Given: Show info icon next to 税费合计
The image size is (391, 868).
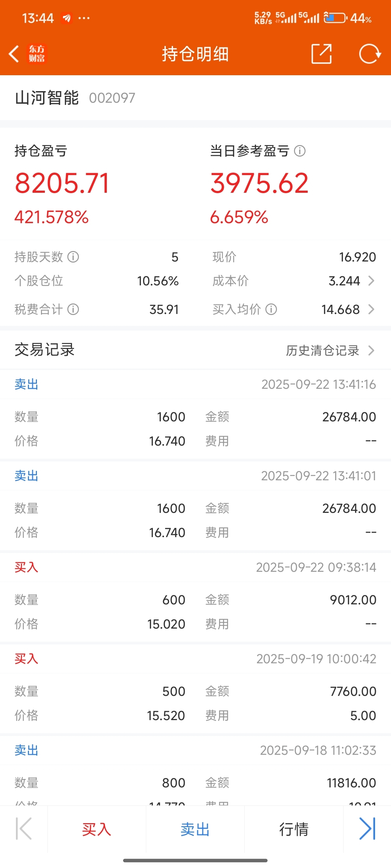Looking at the screenshot, I should coord(73,309).
